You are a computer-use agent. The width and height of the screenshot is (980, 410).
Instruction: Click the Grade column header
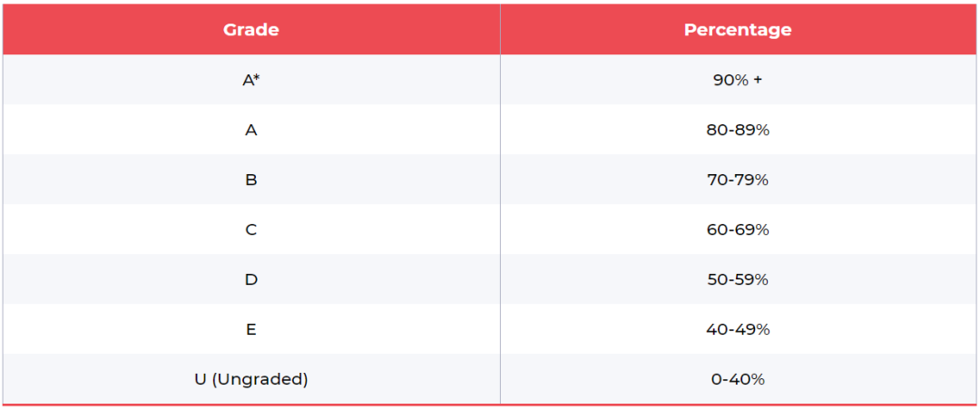tap(250, 30)
